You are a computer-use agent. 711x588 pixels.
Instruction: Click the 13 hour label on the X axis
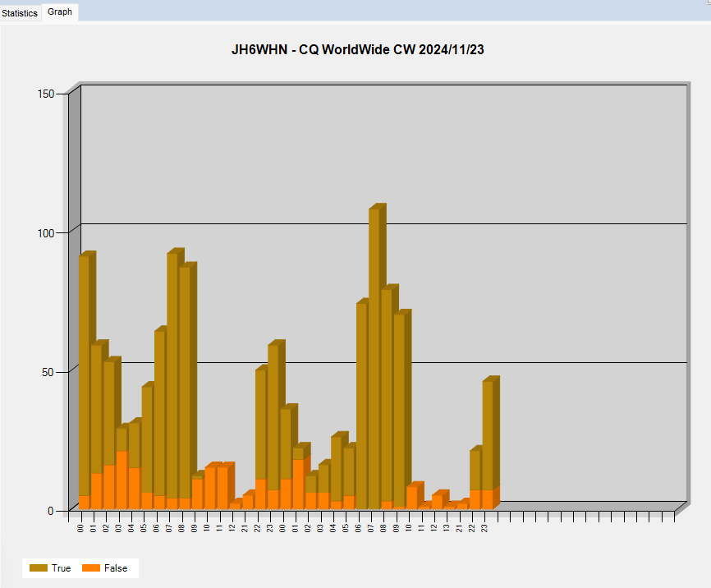pos(447,527)
